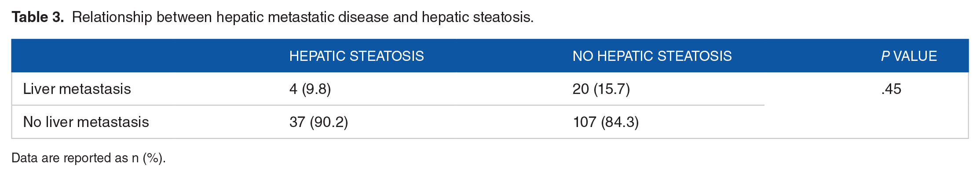Click the word 'Relationship' in the caption
Image resolution: width=980 pixels, height=176 pixels.
point(112,17)
